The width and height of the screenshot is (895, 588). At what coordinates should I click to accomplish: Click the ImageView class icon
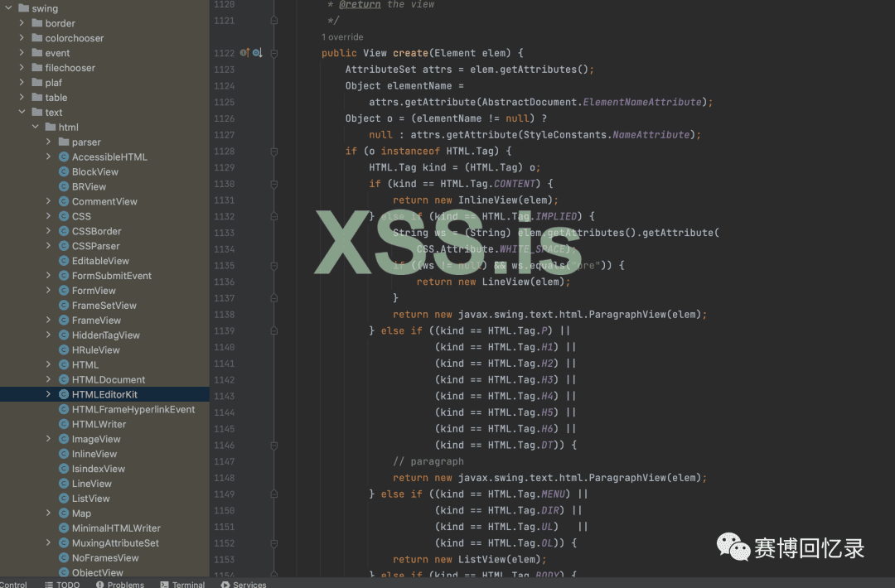click(64, 439)
